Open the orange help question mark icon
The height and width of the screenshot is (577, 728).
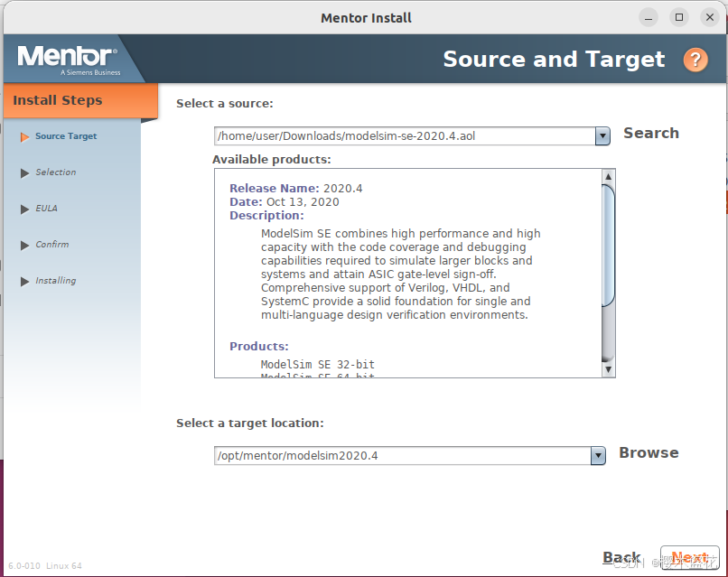pos(695,60)
